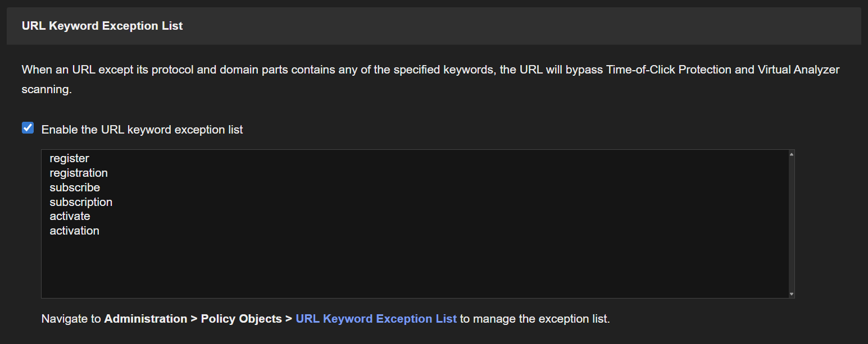This screenshot has width=868, height=344.
Task: Click the 'activation' keyword line
Action: 74,231
